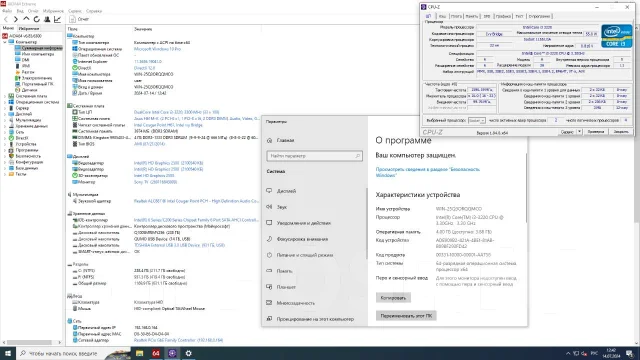Image resolution: width=640 pixels, height=360 pixels.
Task: Go back with AIDA64 back arrow
Action: [x=6, y=19]
